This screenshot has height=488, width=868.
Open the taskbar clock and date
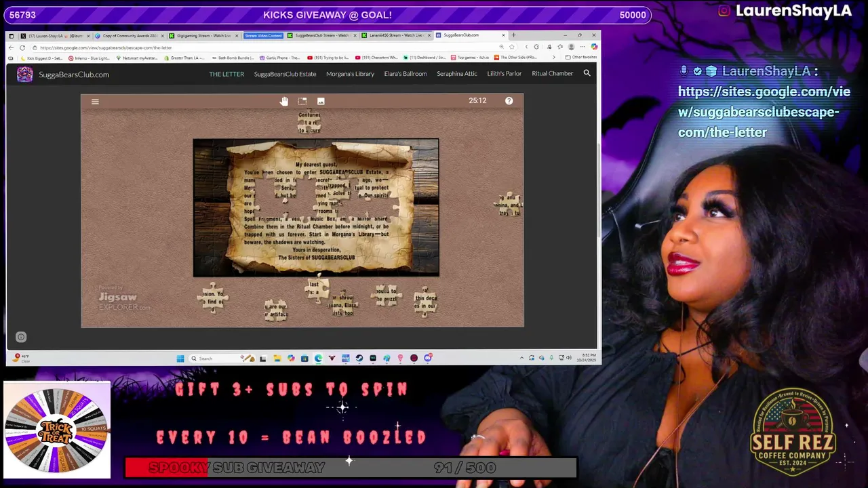coord(587,358)
